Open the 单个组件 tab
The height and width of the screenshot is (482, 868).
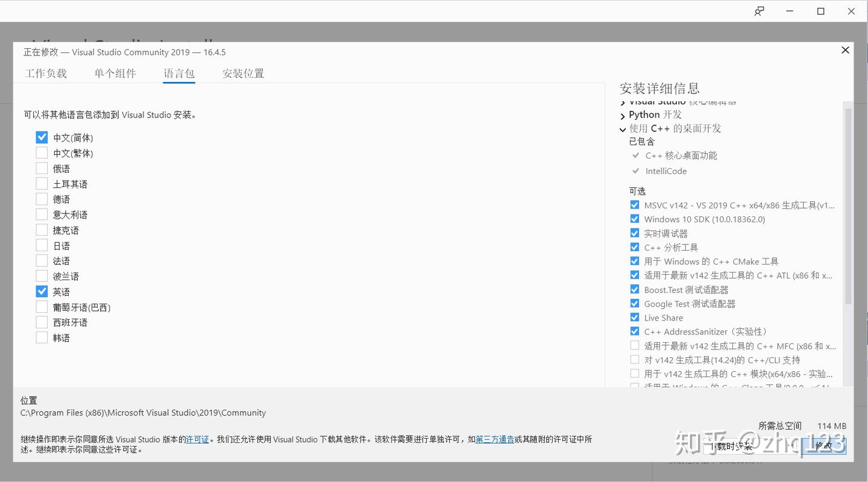click(x=115, y=73)
